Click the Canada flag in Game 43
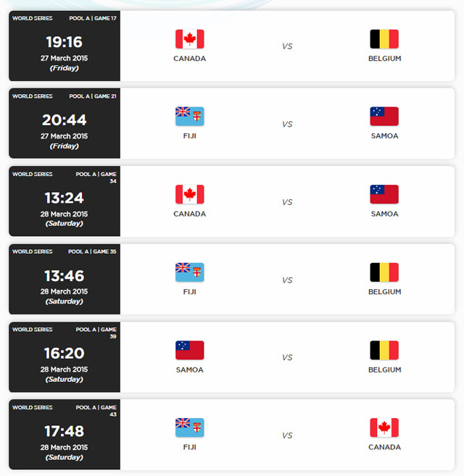This screenshot has width=464, height=476. [x=384, y=427]
